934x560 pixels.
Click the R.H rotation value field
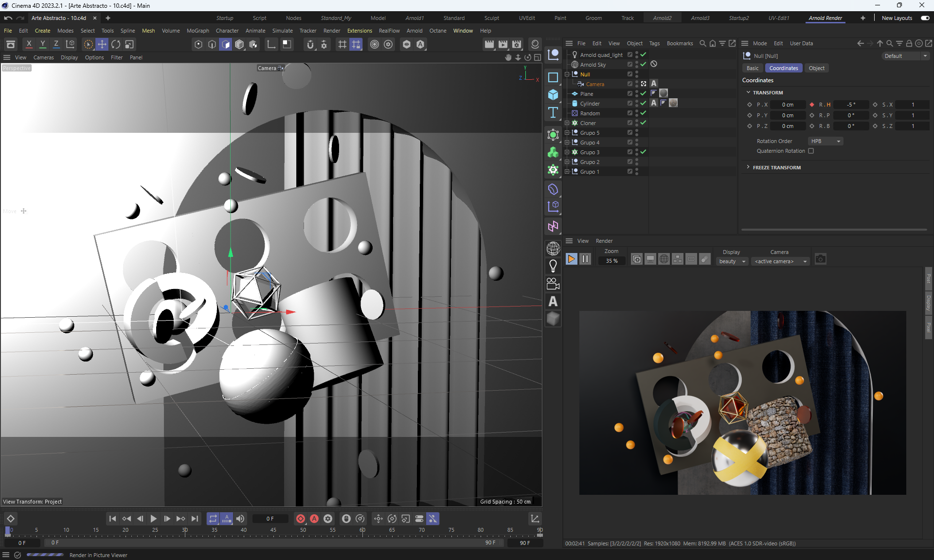pyautogui.click(x=851, y=105)
